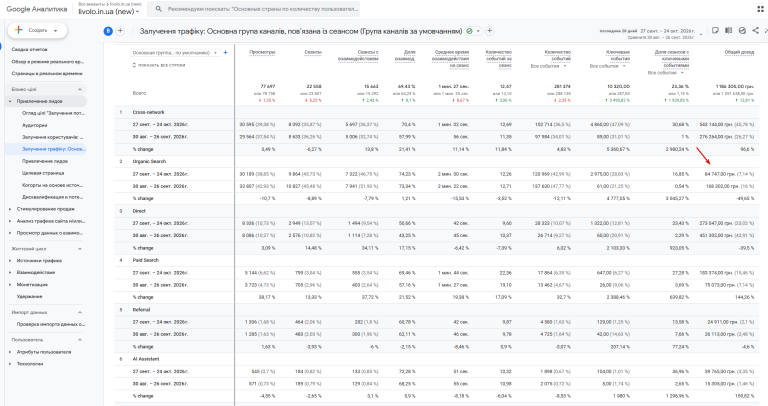Open the notes sticky icon
The height and width of the screenshot is (406, 768).
pyautogui.click(x=715, y=30)
